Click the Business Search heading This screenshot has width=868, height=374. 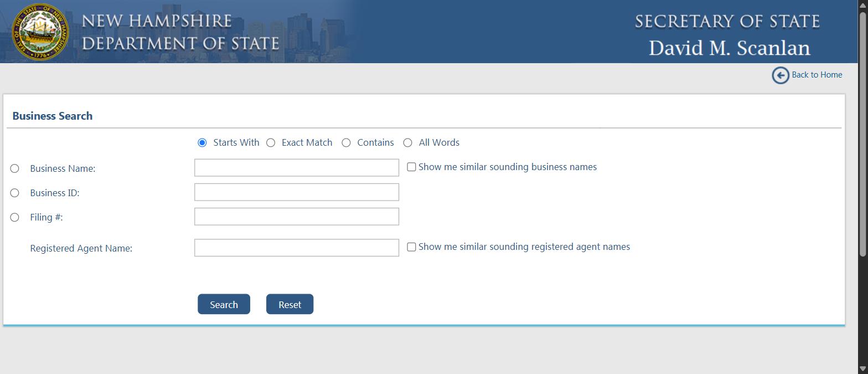click(53, 116)
